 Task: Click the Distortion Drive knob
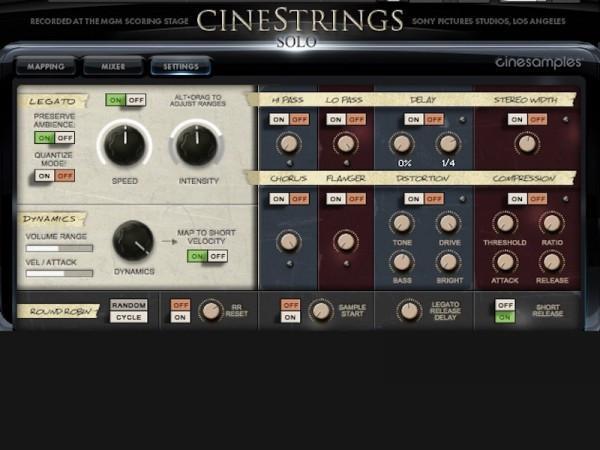(x=448, y=223)
